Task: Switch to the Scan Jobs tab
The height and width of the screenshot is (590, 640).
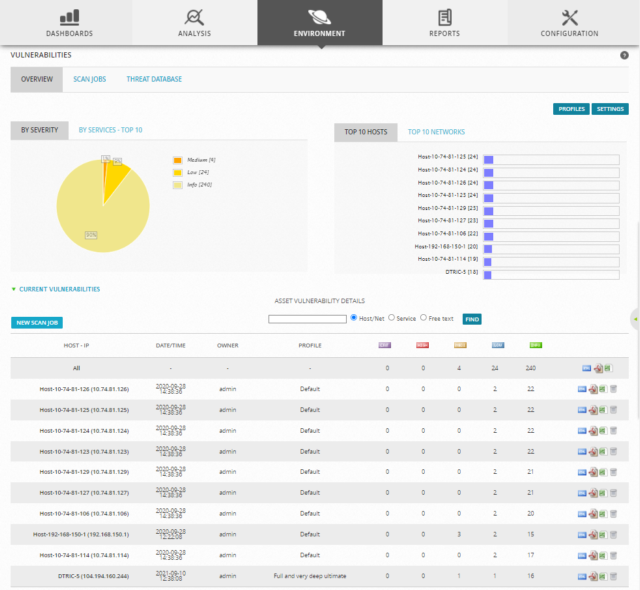Action: (89, 79)
